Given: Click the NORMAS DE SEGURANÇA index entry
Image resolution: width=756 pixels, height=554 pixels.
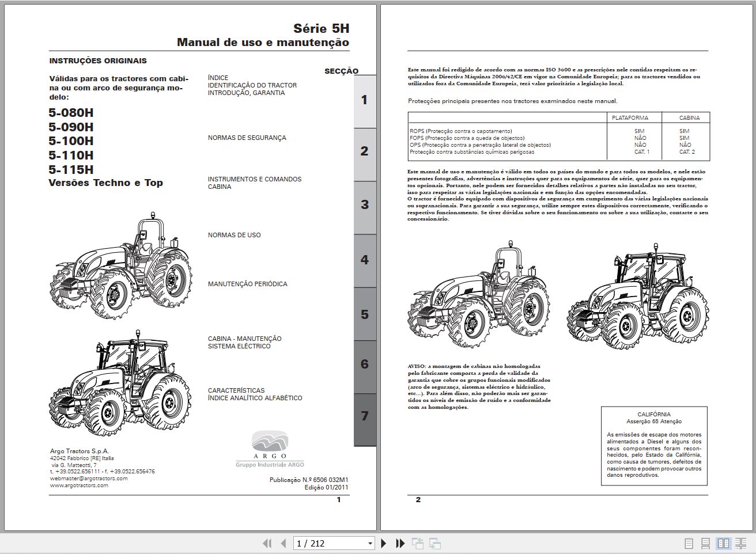Looking at the screenshot, I should point(247,138).
